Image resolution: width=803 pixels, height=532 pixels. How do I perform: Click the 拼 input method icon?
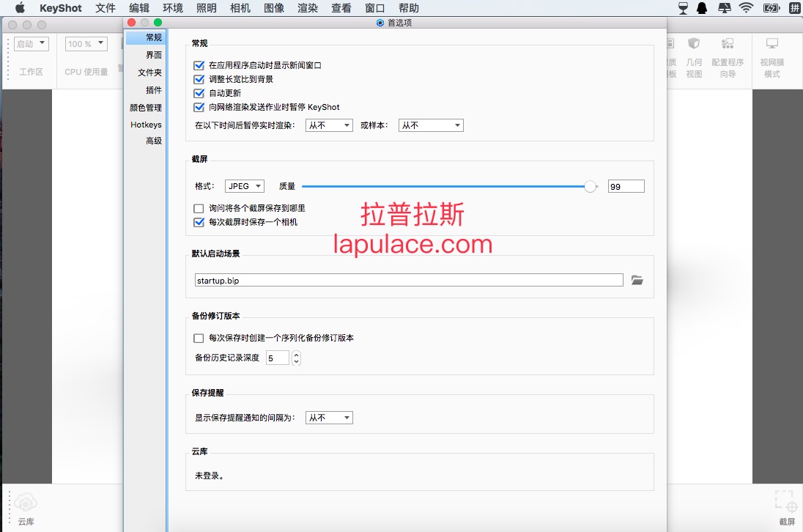click(795, 7)
